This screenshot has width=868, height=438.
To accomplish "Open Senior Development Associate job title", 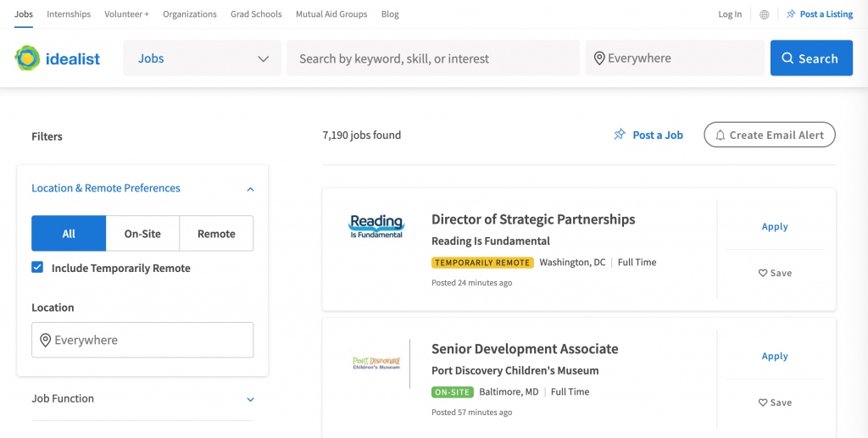I will point(525,349).
